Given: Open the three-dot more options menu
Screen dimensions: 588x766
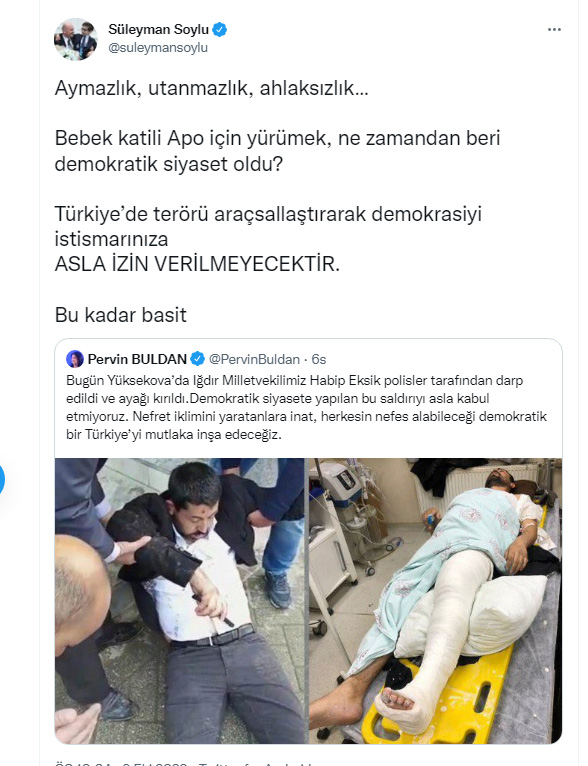Looking at the screenshot, I should pos(554,30).
